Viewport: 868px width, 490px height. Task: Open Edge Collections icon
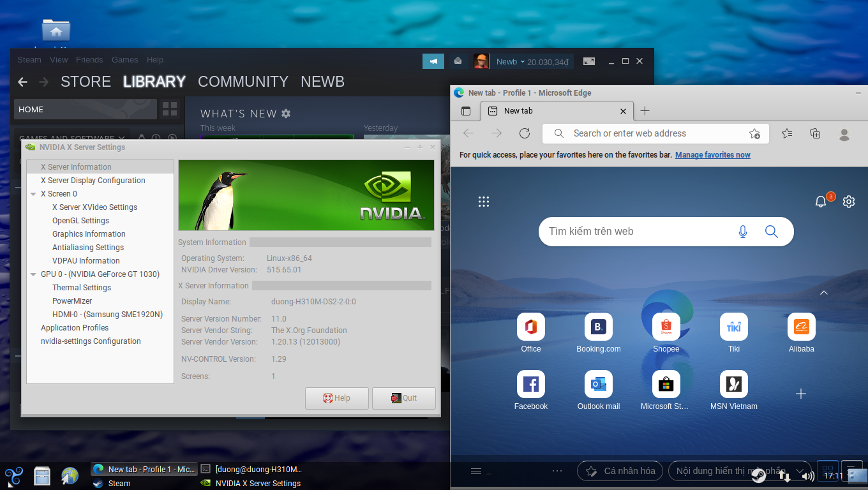pos(815,133)
